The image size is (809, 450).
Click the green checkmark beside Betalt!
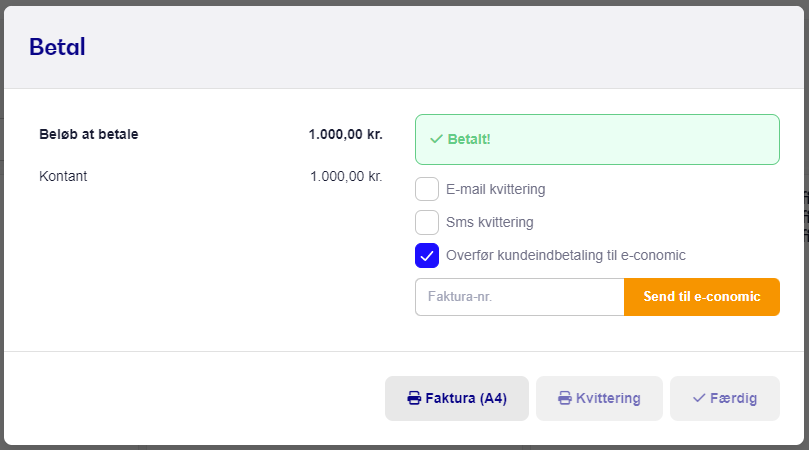[436, 139]
